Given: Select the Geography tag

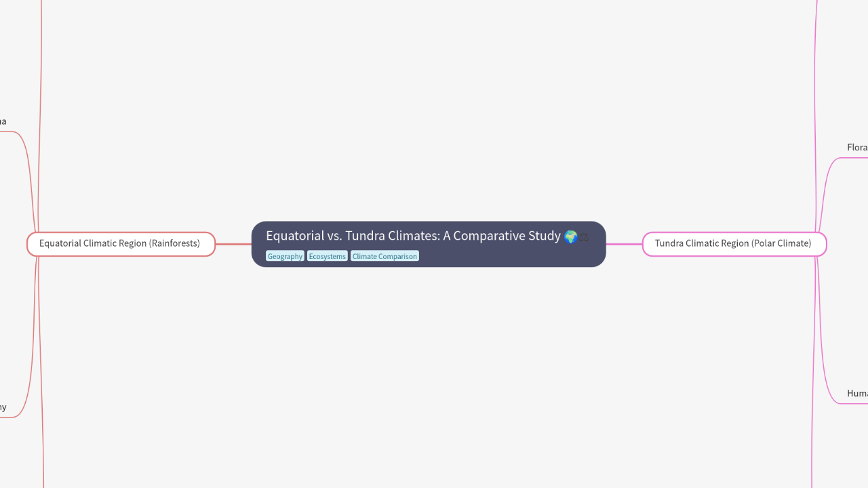Looking at the screenshot, I should click(x=285, y=256).
